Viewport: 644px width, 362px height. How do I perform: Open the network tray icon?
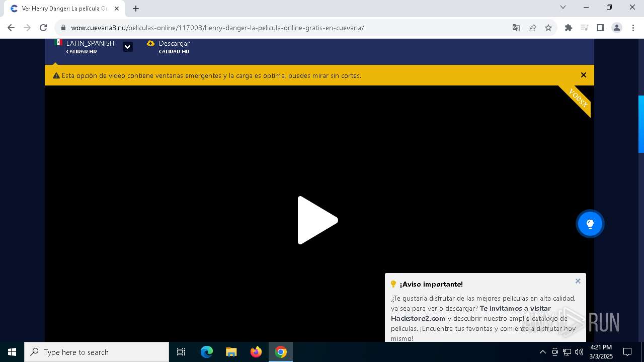coord(567,352)
